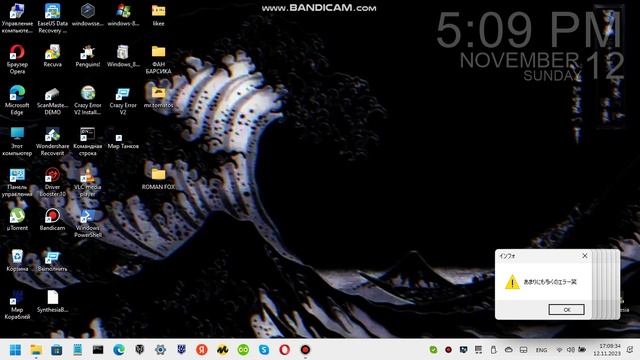
Task: Select the Recuva desktop icon
Action: [52, 56]
